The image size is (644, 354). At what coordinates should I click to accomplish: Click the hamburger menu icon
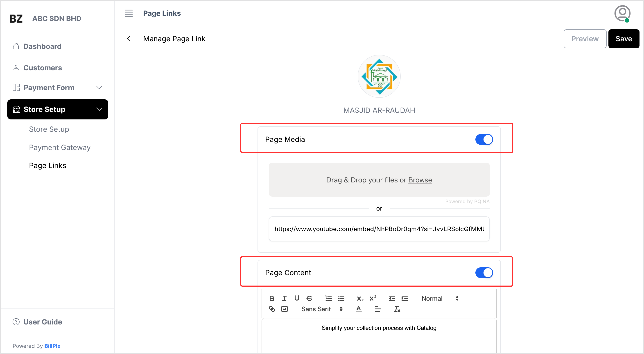point(129,13)
